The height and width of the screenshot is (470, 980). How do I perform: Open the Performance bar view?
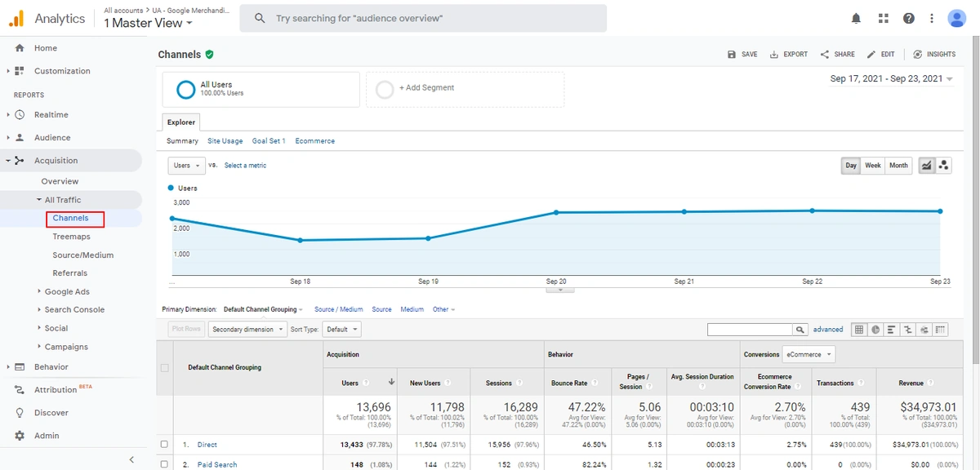point(891,329)
